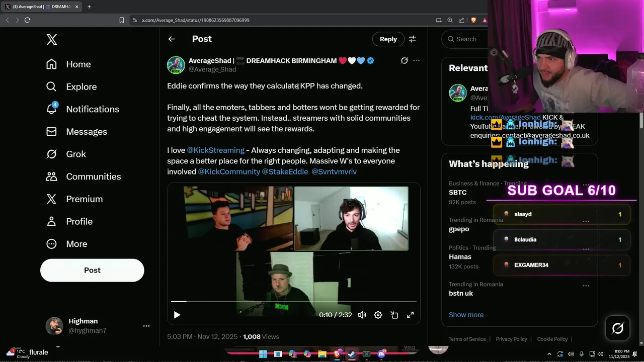Open the @Svntvmvriv mention
This screenshot has width=644, height=362.
334,171
